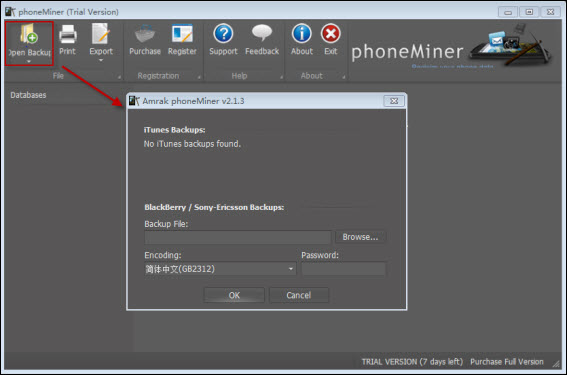Image resolution: width=567 pixels, height=375 pixels.
Task: Expand the Open Backup dropdown arrow
Action: pos(29,61)
